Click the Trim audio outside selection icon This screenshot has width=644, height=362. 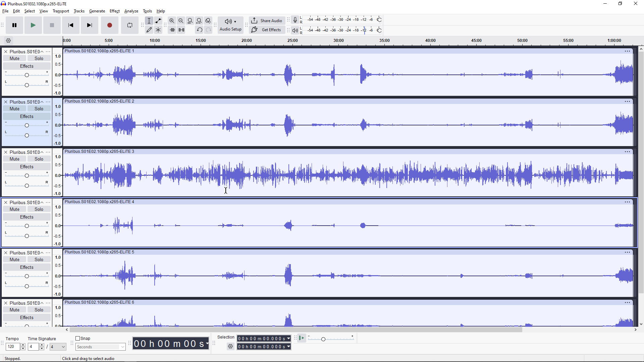click(172, 30)
